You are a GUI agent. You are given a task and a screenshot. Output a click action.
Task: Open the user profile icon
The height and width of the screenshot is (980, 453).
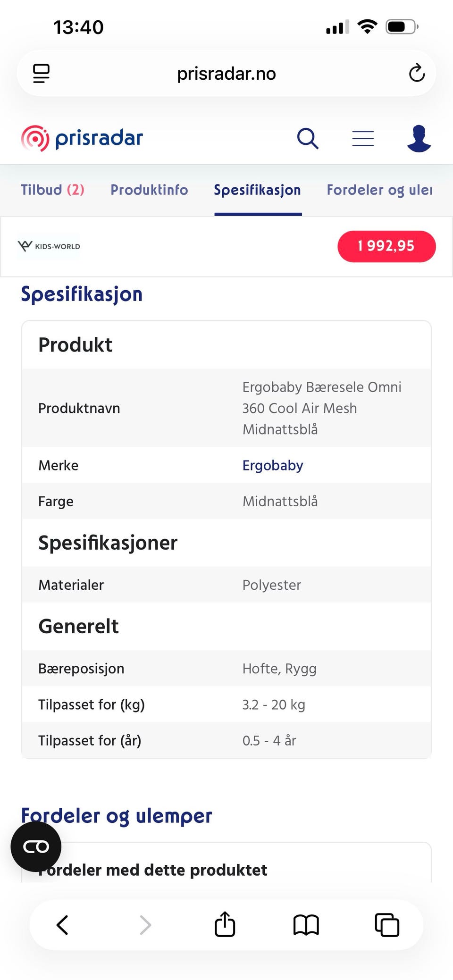tap(419, 138)
